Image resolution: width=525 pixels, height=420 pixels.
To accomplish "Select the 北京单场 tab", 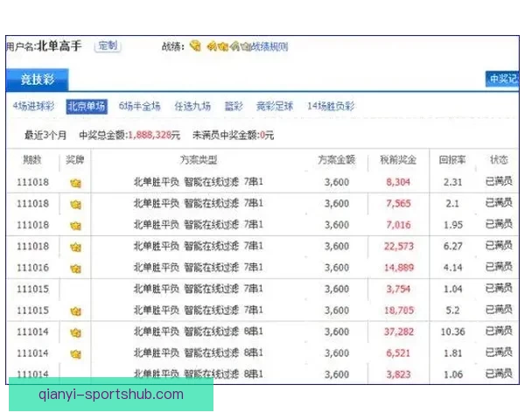I will 87,107.
